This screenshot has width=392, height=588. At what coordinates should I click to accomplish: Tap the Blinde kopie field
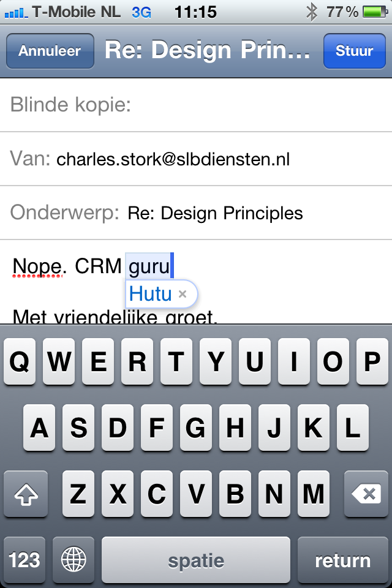(x=196, y=105)
